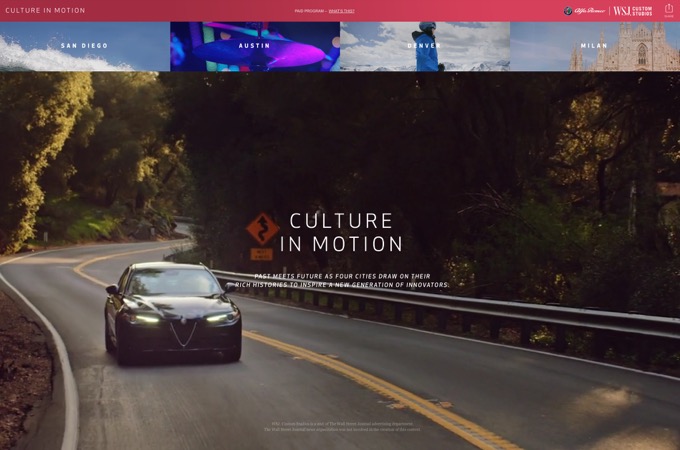This screenshot has width=680, height=450.
Task: Open the Share icon in header
Action: pos(669,10)
